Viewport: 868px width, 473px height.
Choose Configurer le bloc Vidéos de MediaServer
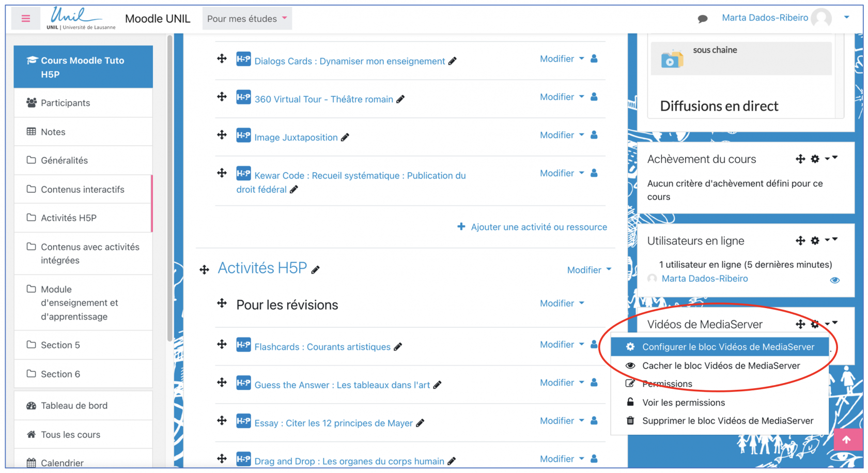(727, 347)
